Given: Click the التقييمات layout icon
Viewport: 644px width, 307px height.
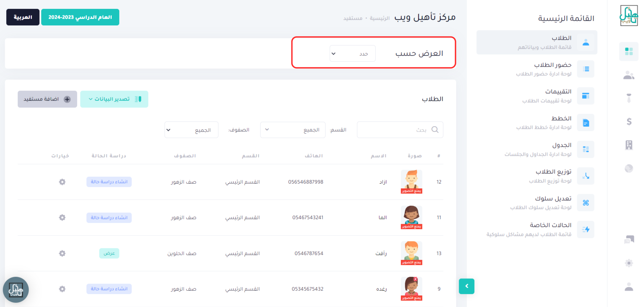Looking at the screenshot, I should coord(586,96).
